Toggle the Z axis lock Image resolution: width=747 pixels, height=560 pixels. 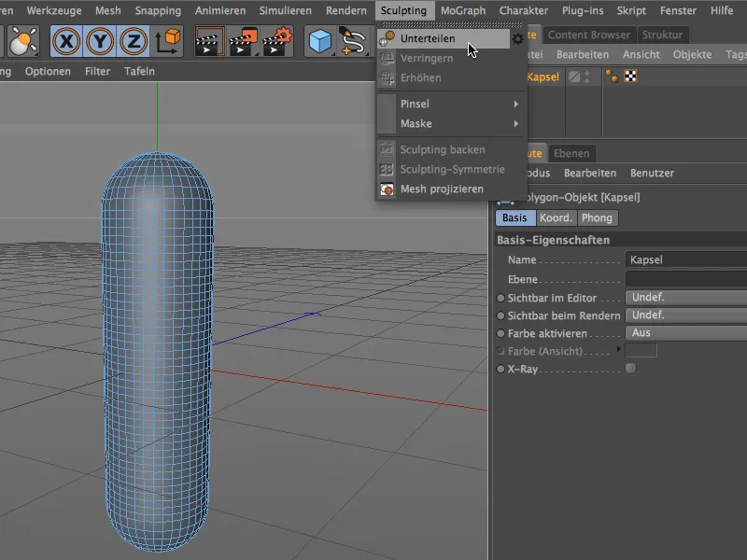(x=133, y=41)
